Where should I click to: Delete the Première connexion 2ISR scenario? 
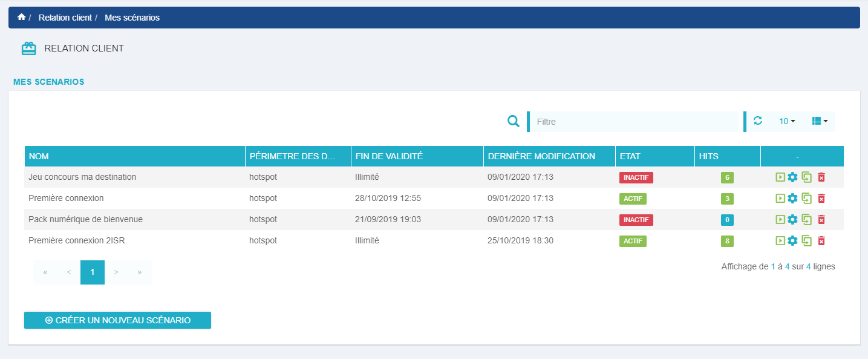tap(821, 241)
